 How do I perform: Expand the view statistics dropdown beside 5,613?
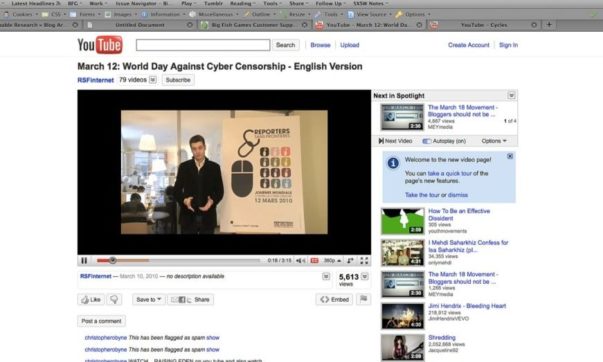click(x=365, y=276)
